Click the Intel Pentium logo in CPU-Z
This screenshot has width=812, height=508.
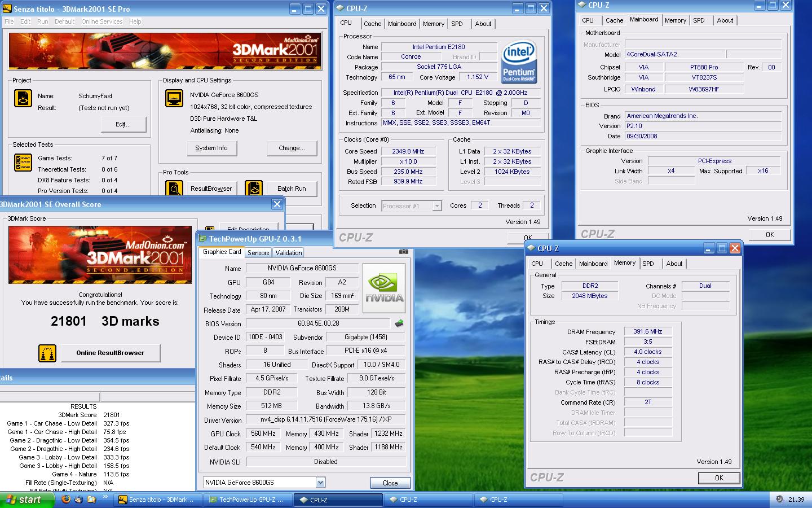(x=519, y=62)
